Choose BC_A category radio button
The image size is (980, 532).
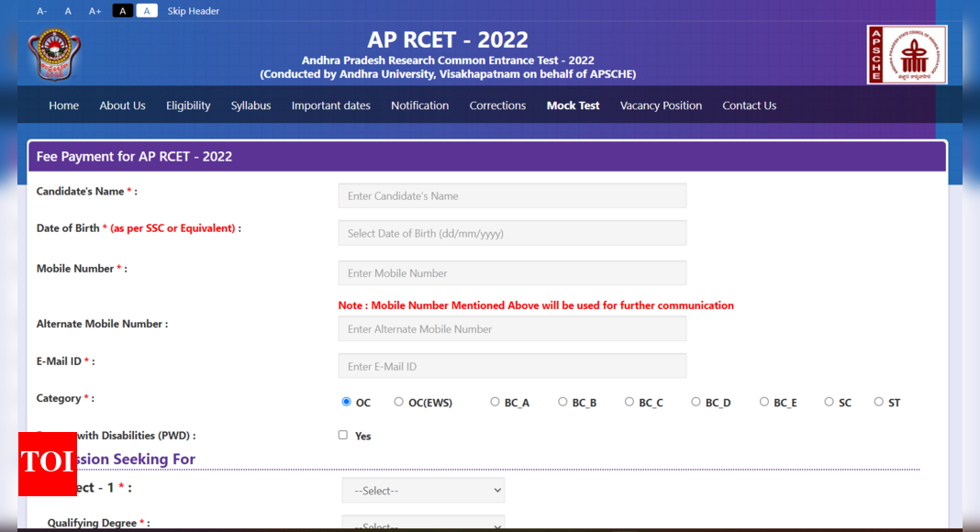pyautogui.click(x=495, y=402)
